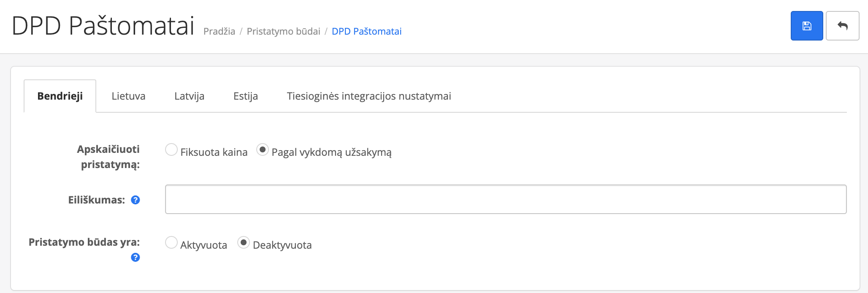Image resolution: width=868 pixels, height=293 pixels.
Task: Choose the Aktyvuota radio button
Action: [x=171, y=243]
